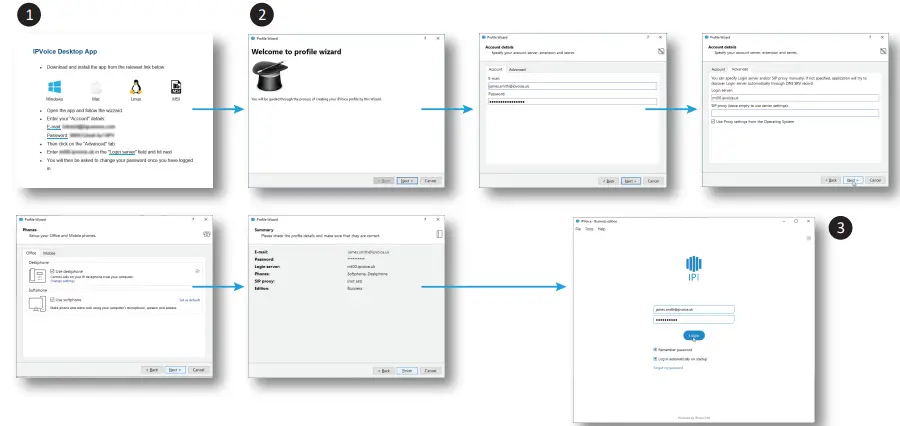Image resolution: width=900 pixels, height=426 pixels.
Task: Click Next in the Login server window
Action: pos(853,180)
